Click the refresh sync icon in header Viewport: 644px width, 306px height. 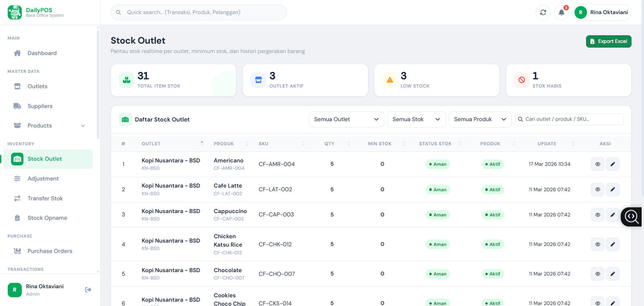click(543, 12)
